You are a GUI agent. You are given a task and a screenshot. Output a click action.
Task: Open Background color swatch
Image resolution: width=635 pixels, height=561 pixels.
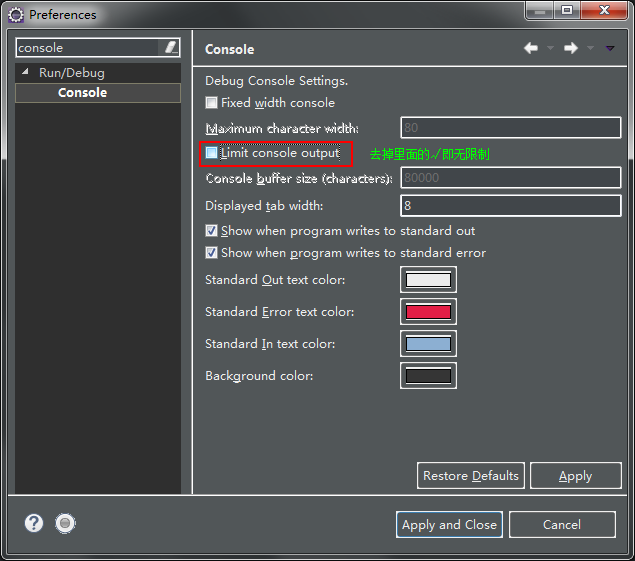coord(428,375)
